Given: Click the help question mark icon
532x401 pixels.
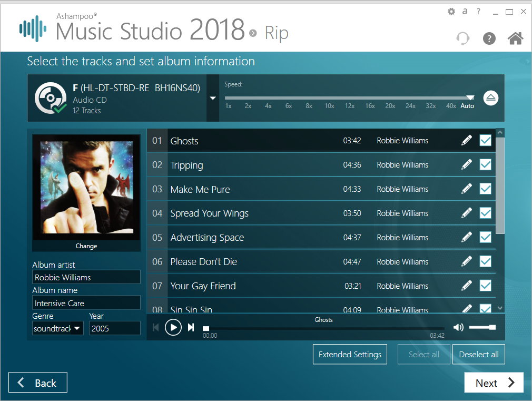Looking at the screenshot, I should (x=489, y=38).
